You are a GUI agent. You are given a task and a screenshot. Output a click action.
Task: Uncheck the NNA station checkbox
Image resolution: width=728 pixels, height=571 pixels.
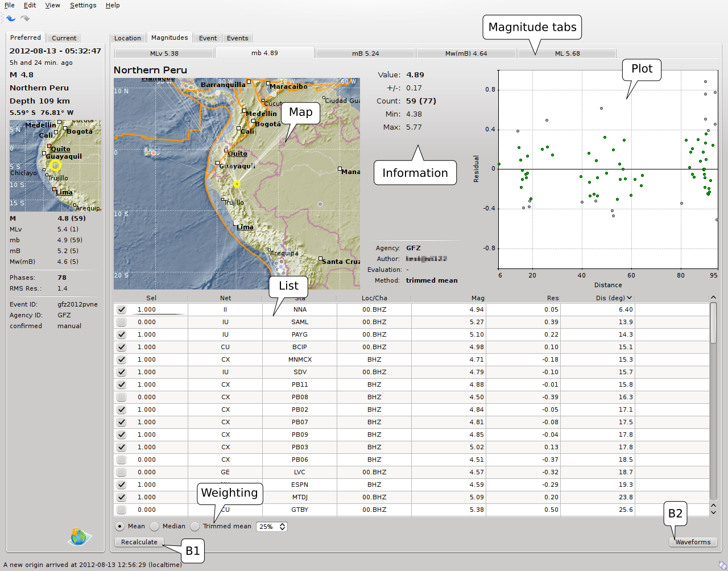pos(122,309)
